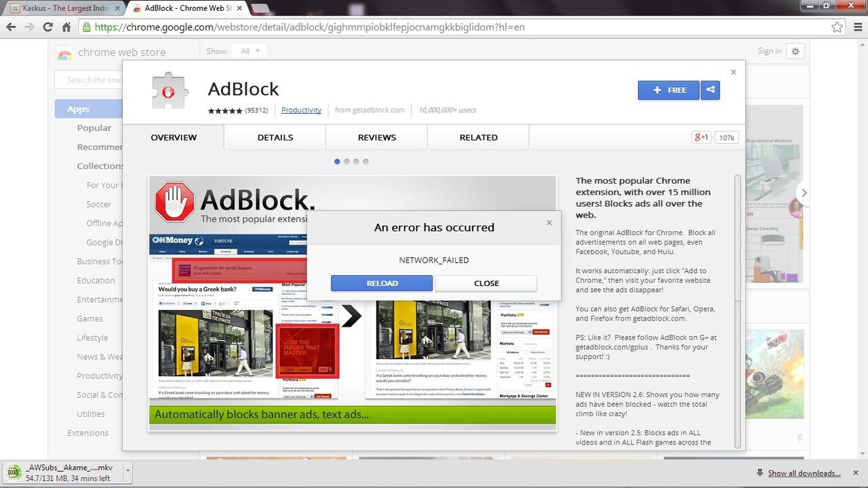Close the Kaskus tab
This screenshot has height=488, width=868.
click(117, 9)
